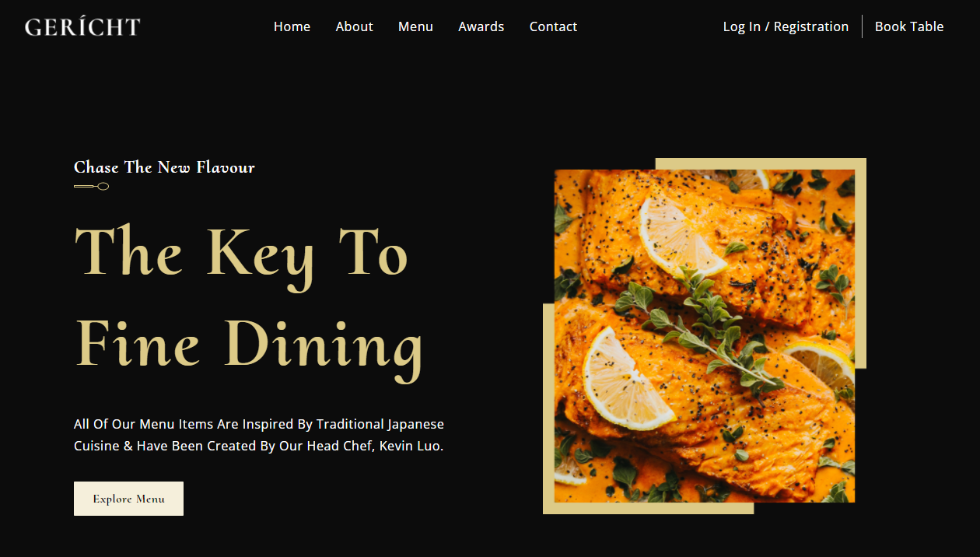Open the Contact nav link

point(553,26)
